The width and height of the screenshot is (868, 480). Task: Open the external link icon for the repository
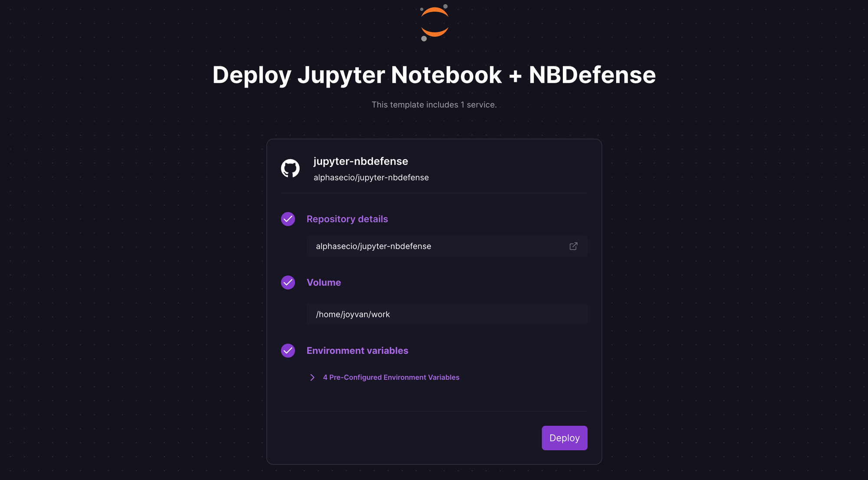tap(573, 246)
